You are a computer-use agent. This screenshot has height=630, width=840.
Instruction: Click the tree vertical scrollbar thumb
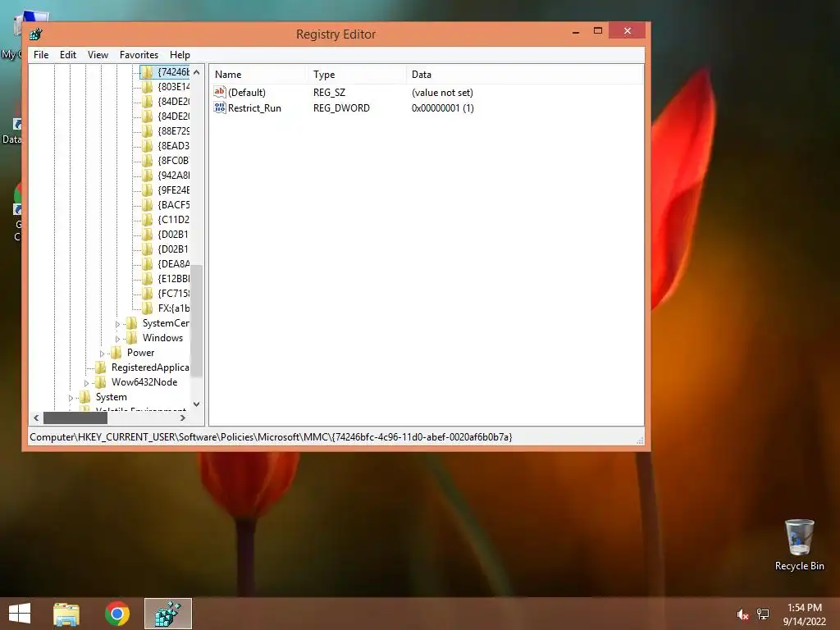tap(197, 321)
